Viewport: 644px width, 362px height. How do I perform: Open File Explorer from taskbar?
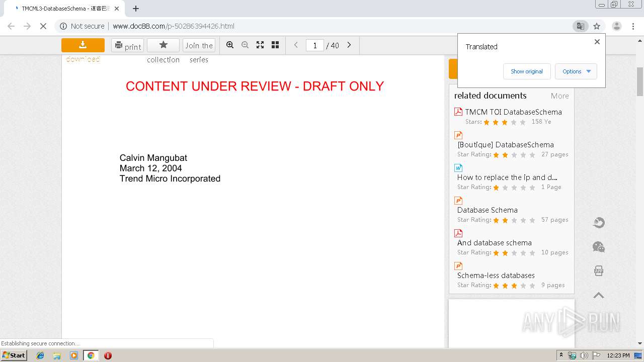[57, 355]
